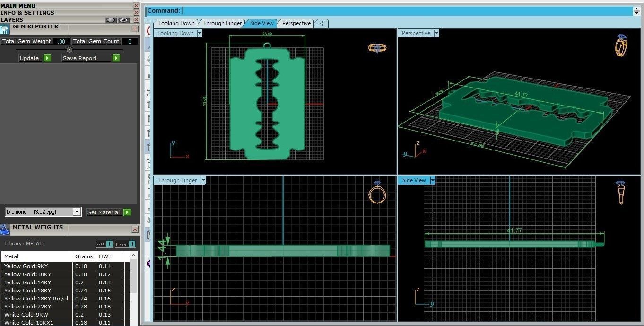
Task: Close the Metal Weights panel
Action: click(x=135, y=229)
